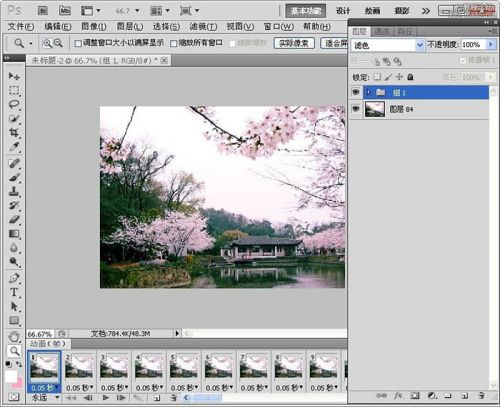Hide the 组 1 group layer
500x407 pixels.
[356, 92]
